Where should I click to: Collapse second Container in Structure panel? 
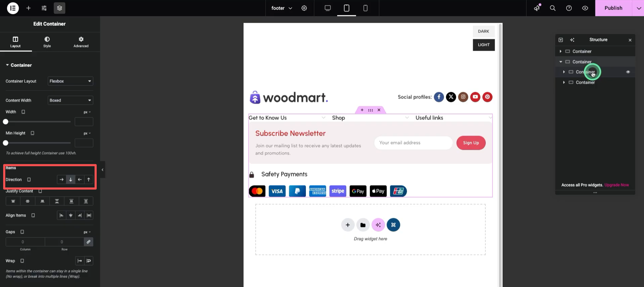(x=560, y=62)
